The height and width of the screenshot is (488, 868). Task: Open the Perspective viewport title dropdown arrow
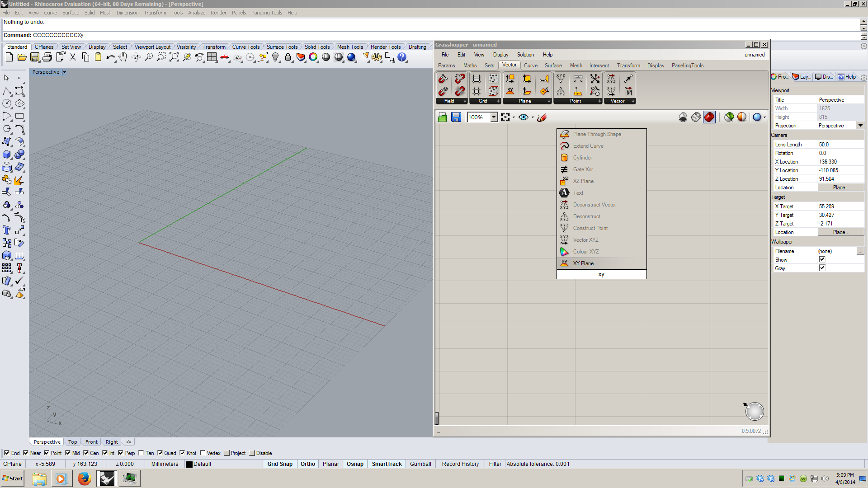(64, 72)
